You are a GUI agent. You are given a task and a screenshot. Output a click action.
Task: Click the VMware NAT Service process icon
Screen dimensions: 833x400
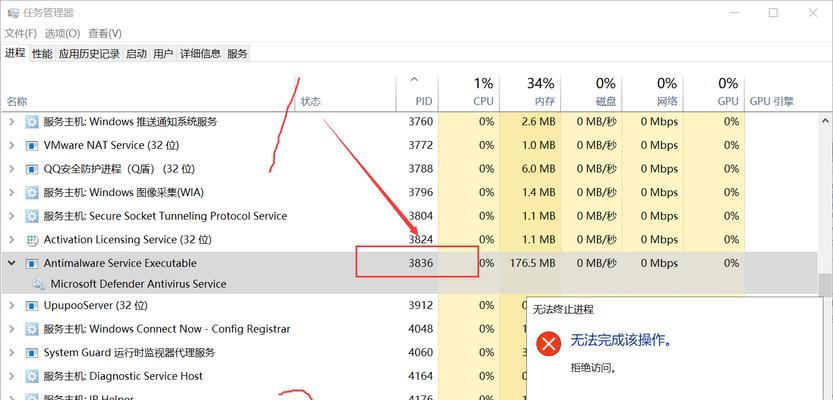tap(32, 145)
